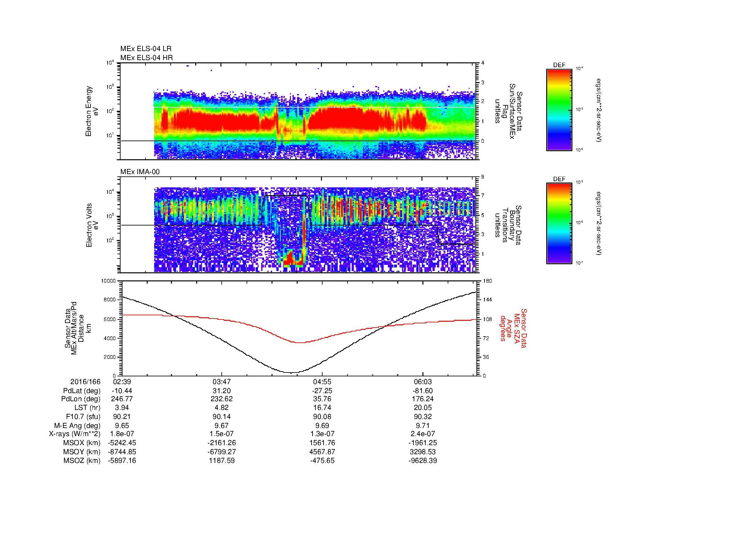Click the MSOX value -2161.26
756x534 pixels.
click(222, 443)
